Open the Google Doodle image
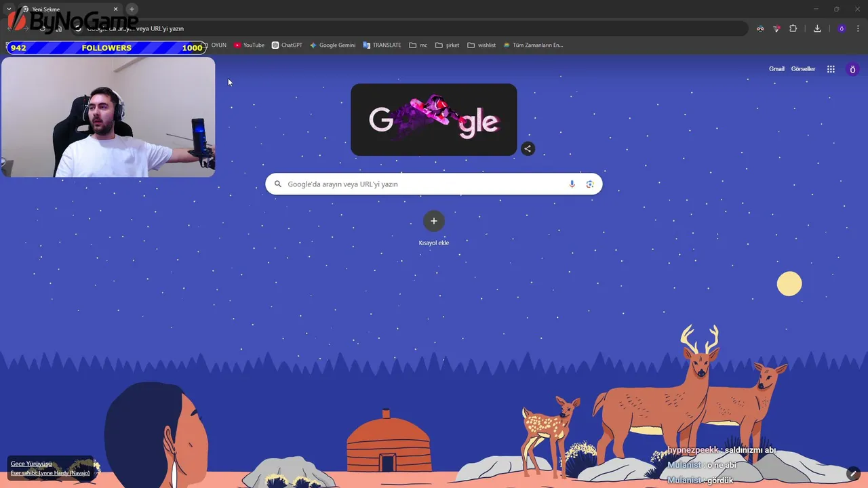Screen dimensions: 868x488 pyautogui.click(x=434, y=120)
